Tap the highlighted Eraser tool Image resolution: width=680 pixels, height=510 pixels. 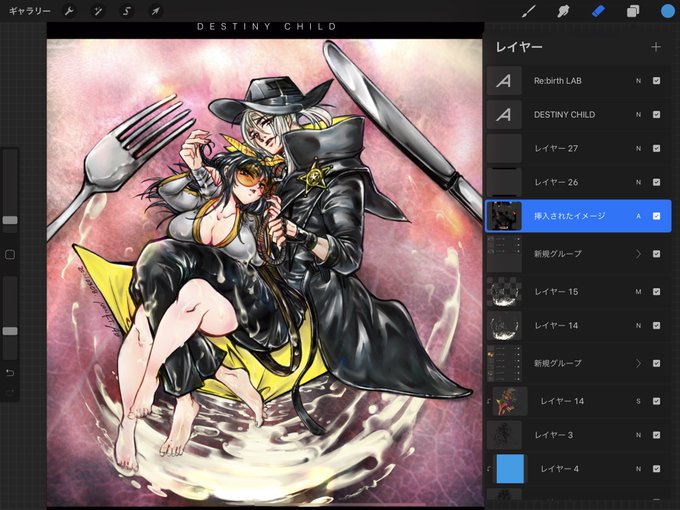pos(598,11)
